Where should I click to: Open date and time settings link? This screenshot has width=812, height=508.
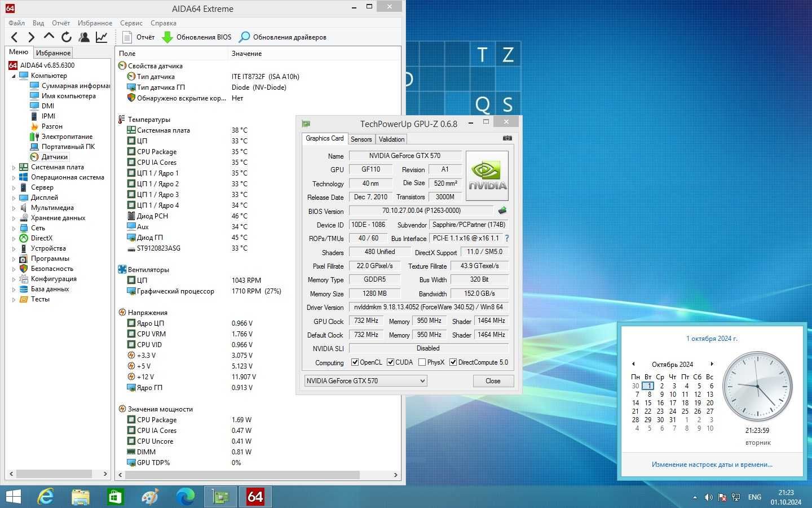pyautogui.click(x=712, y=465)
